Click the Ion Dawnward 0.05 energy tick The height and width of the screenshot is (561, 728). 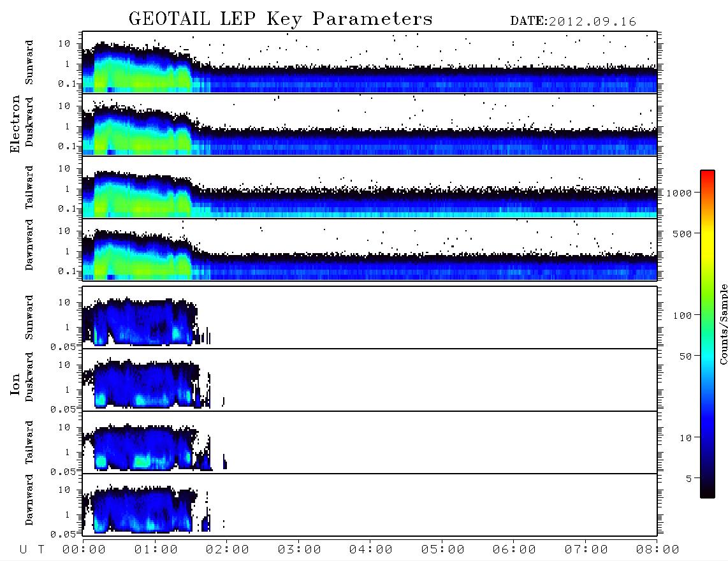pyautogui.click(x=63, y=534)
